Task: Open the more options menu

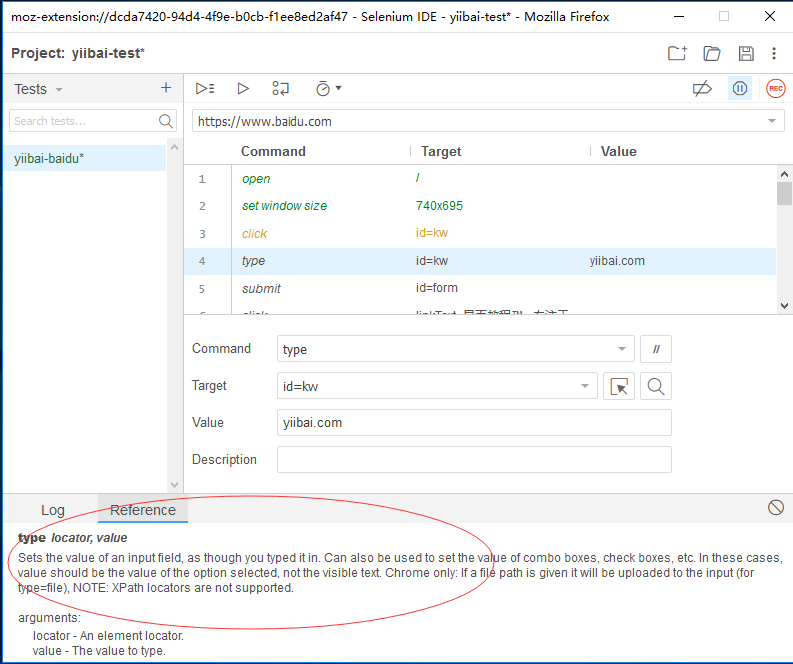Action: click(x=774, y=53)
